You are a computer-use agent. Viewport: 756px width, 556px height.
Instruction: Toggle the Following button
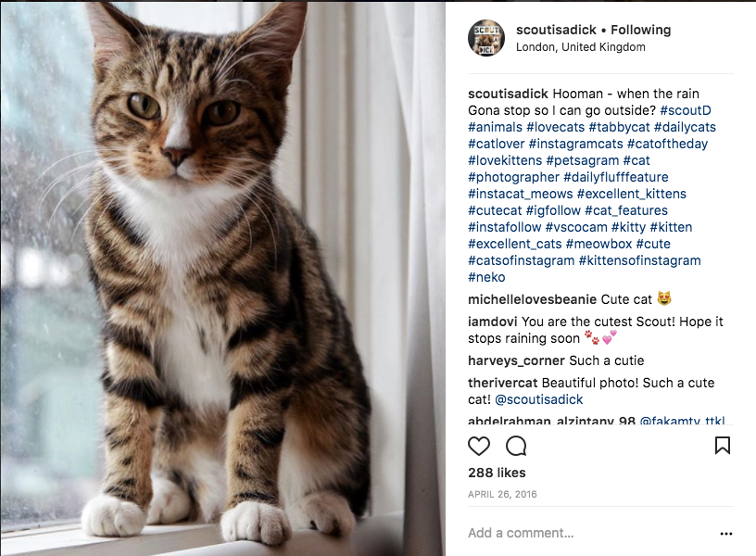click(640, 30)
